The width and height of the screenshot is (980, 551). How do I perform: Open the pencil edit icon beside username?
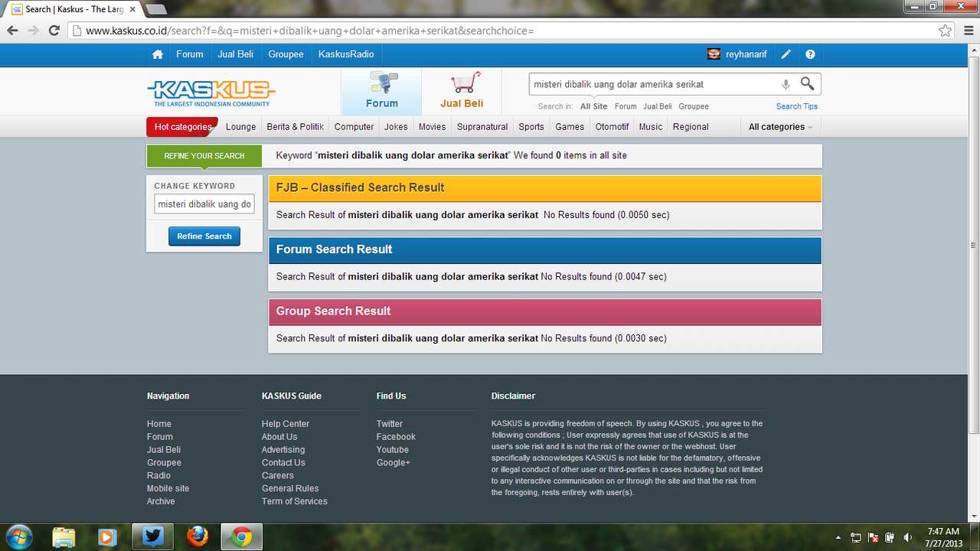point(786,54)
